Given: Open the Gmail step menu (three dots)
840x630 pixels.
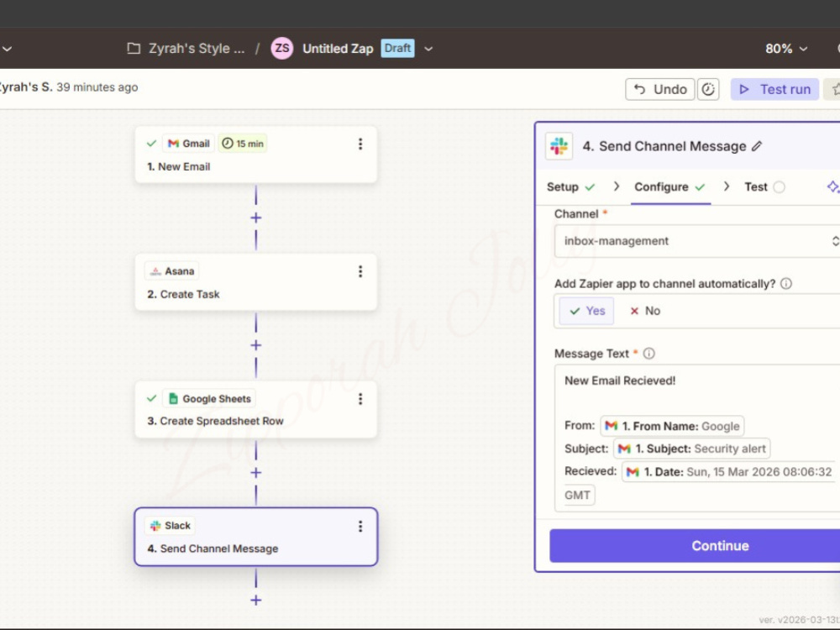Looking at the screenshot, I should (x=360, y=144).
